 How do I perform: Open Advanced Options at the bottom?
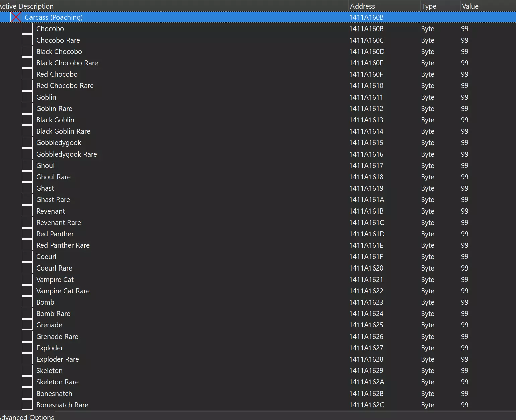coord(27,417)
